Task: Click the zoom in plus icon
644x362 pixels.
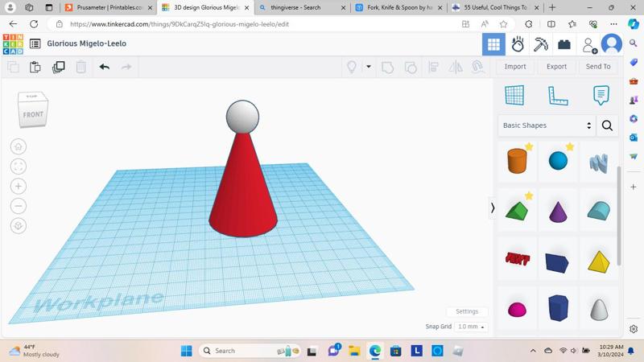Action: [x=19, y=187]
